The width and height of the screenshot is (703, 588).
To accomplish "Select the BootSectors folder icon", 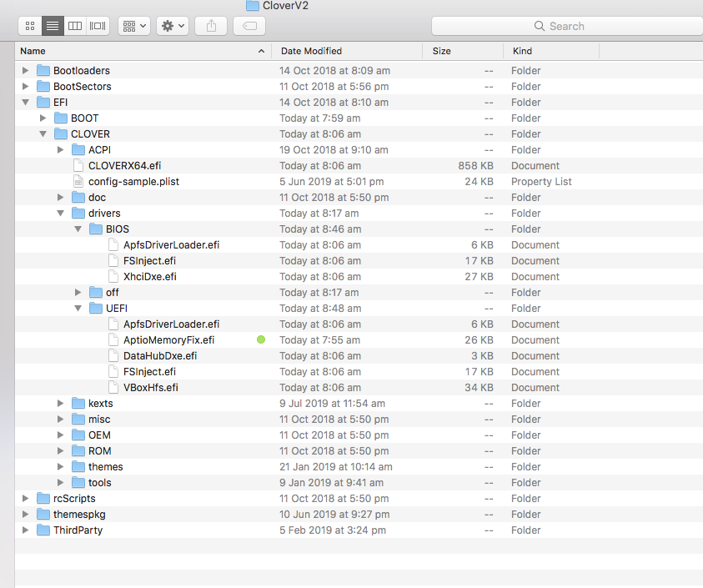I will click(43, 86).
